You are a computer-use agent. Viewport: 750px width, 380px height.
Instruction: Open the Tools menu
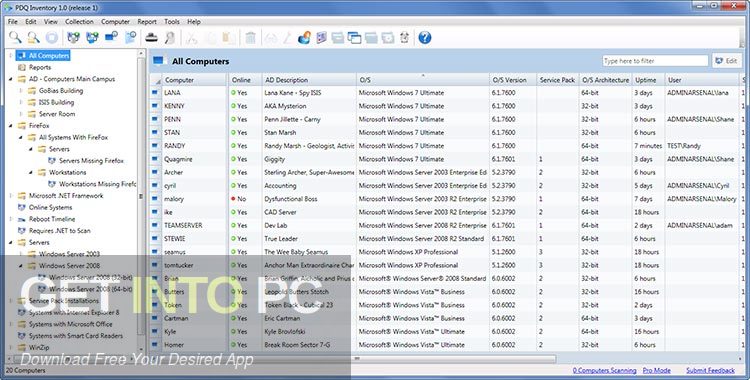172,22
